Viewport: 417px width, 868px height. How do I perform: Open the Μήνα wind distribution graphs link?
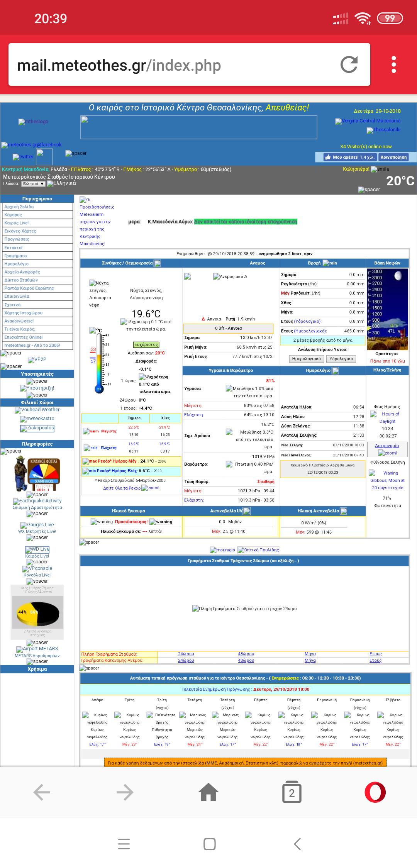(310, 660)
